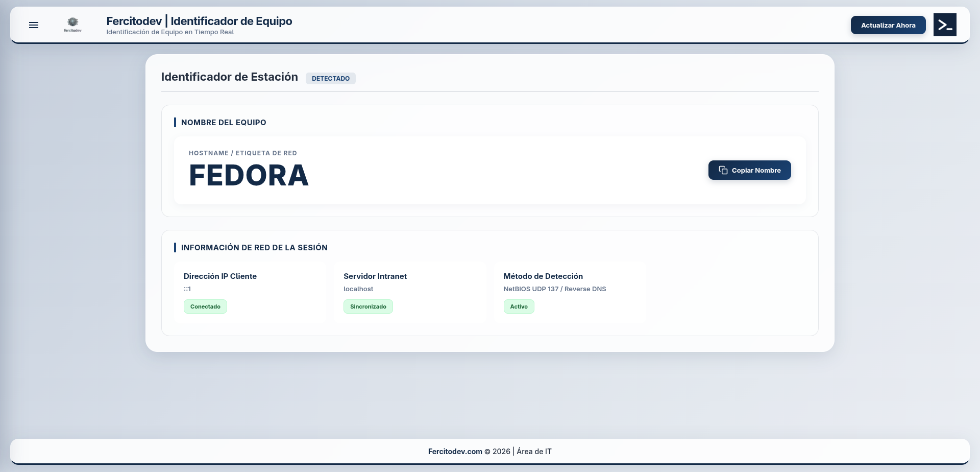Click the Método de Detección card title

click(x=543, y=276)
